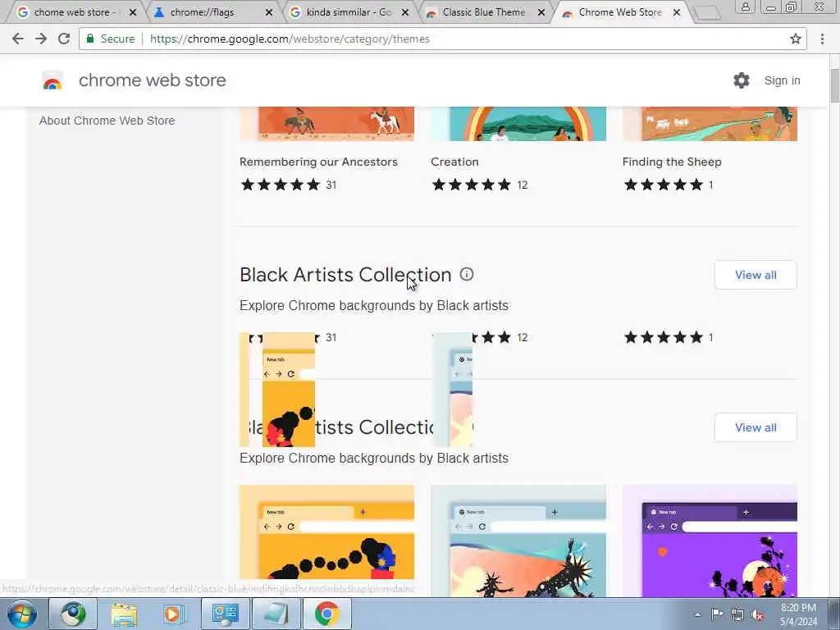Screen dimensions: 840x630
Task: Click the Google Chrome taskbar icon
Action: tap(326, 614)
